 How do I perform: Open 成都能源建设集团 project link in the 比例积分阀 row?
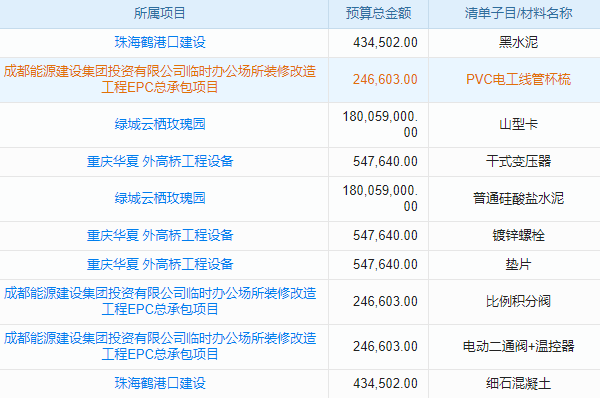(x=160, y=301)
